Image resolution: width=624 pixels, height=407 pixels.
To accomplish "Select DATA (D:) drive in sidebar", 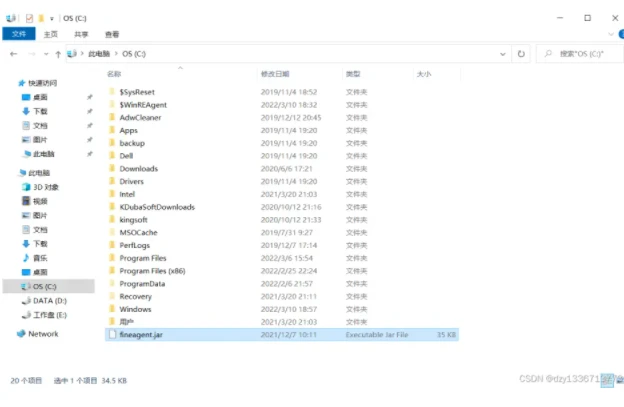I will click(x=49, y=300).
